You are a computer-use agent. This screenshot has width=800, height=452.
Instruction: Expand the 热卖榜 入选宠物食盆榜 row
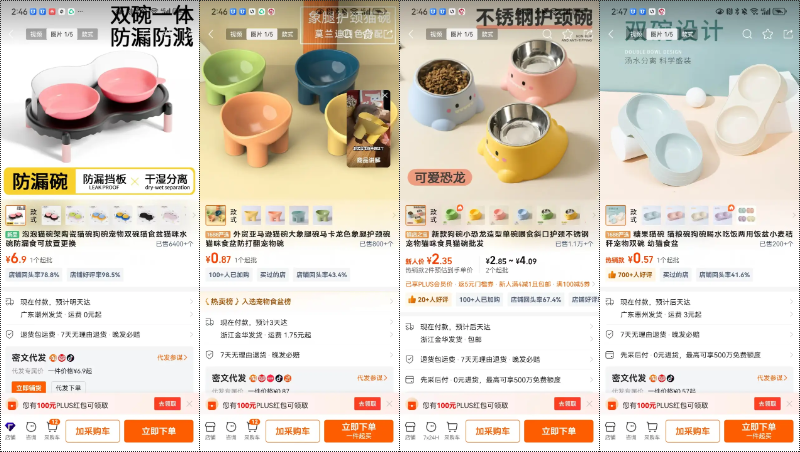[299, 302]
